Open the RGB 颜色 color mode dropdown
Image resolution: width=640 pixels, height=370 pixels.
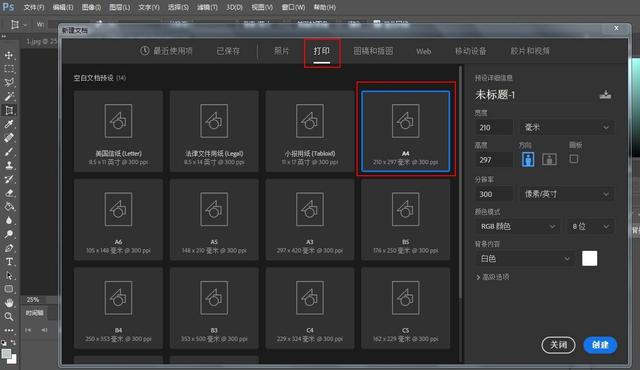coord(517,226)
